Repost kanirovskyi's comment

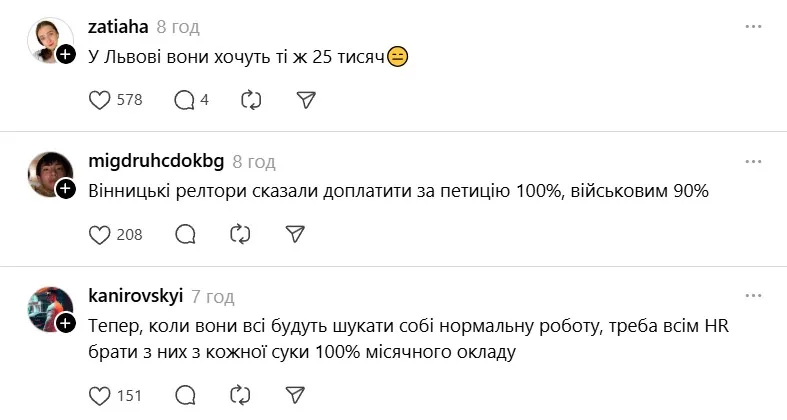point(239,395)
